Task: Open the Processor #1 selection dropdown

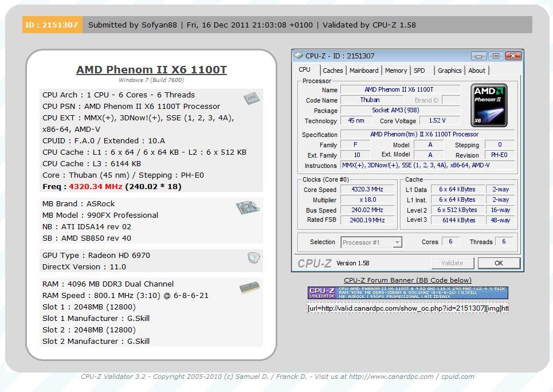Action: tap(371, 242)
